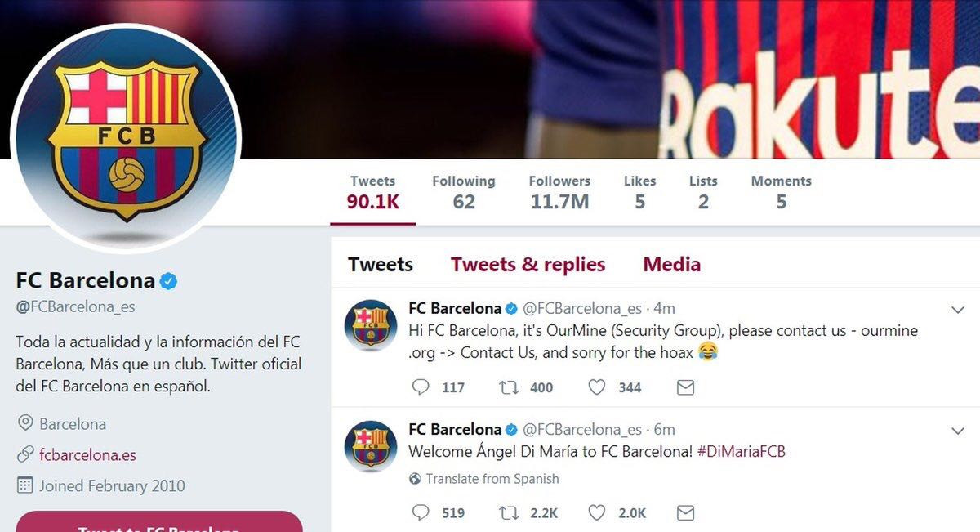980x532 pixels.
Task: View the 11.7M Followers list
Action: 559,192
